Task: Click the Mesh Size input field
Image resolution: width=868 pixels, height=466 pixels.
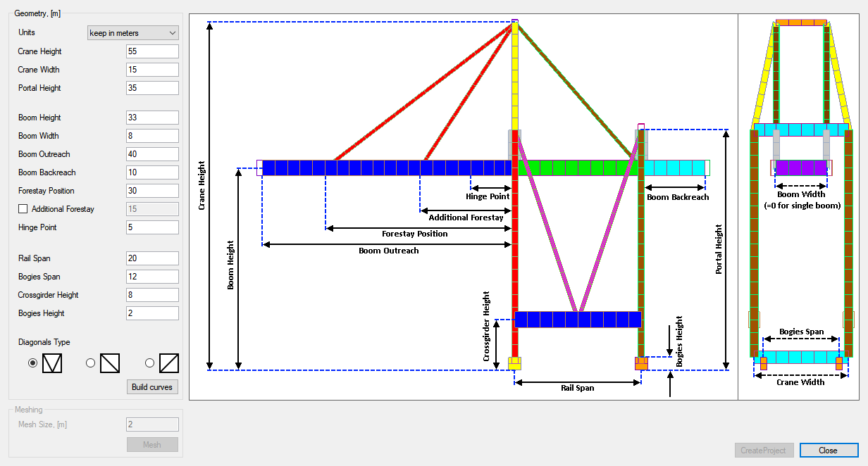Action: (152, 424)
